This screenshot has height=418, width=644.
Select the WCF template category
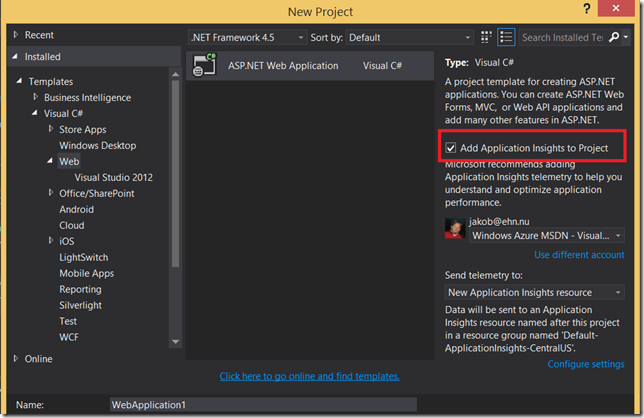tap(69, 337)
